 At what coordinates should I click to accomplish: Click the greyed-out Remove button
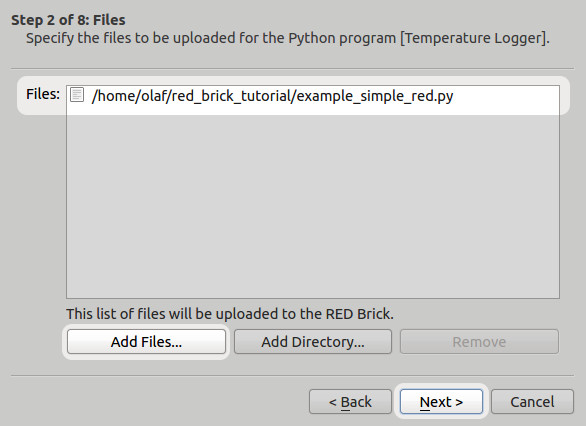click(x=479, y=342)
